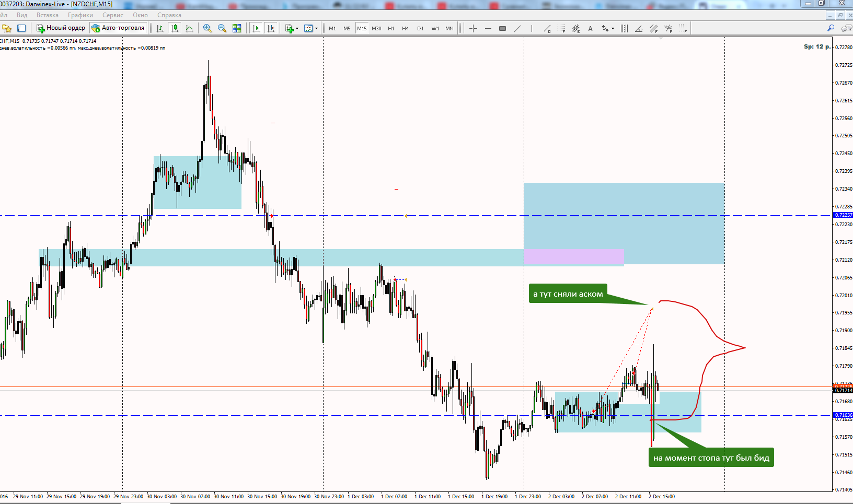The height and width of the screenshot is (504, 853).
Task: Switch to the MN monthly timeframe
Action: [x=449, y=28]
